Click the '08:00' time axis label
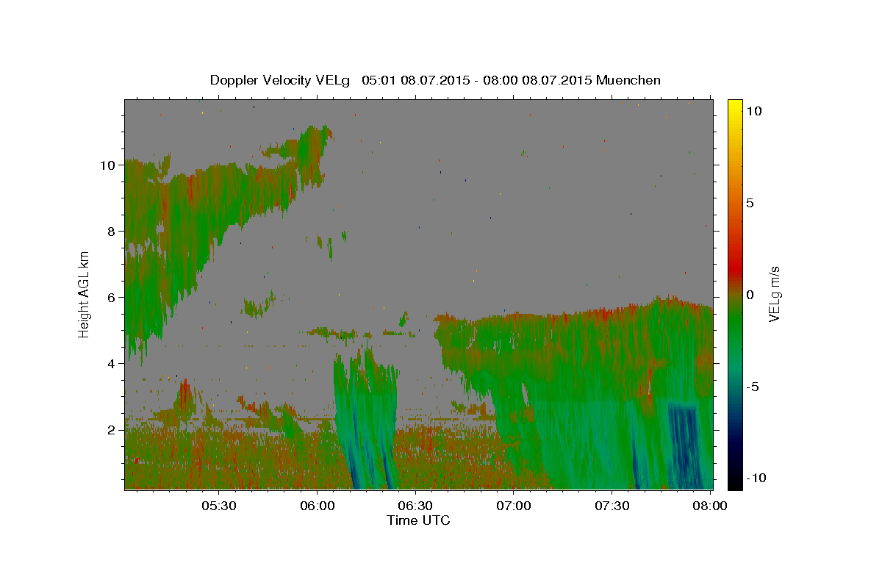Viewport: 882px width, 588px height. click(x=710, y=506)
